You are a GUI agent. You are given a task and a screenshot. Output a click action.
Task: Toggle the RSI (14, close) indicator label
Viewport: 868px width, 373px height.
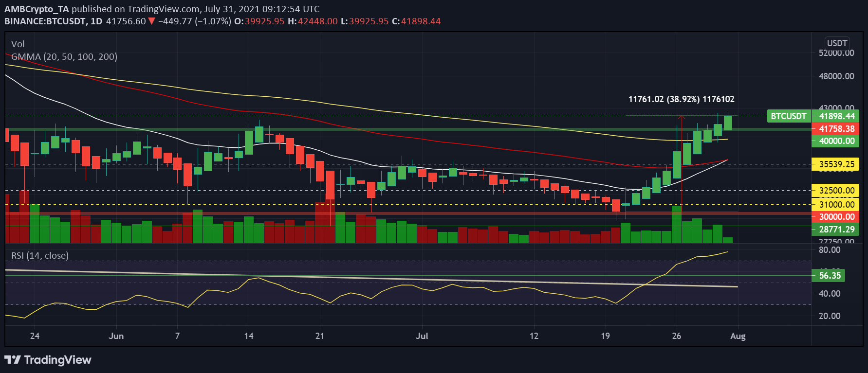click(40, 256)
